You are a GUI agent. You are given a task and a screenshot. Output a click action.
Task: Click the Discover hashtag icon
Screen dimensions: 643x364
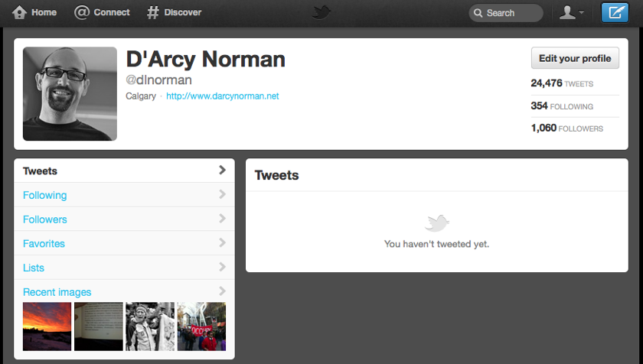[x=152, y=12]
